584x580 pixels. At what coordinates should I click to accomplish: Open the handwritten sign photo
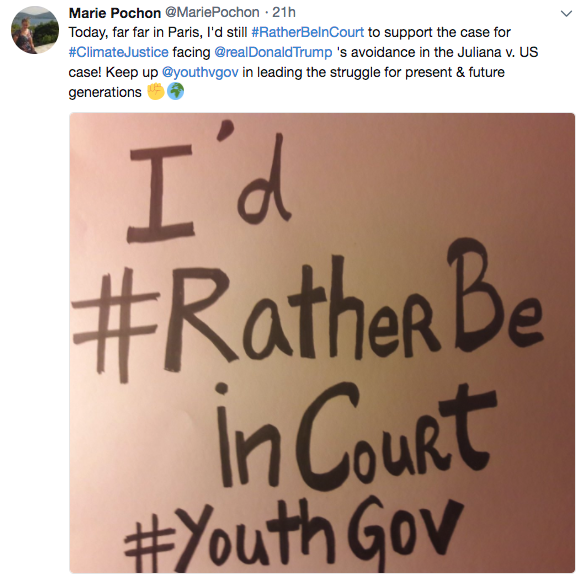point(322,343)
